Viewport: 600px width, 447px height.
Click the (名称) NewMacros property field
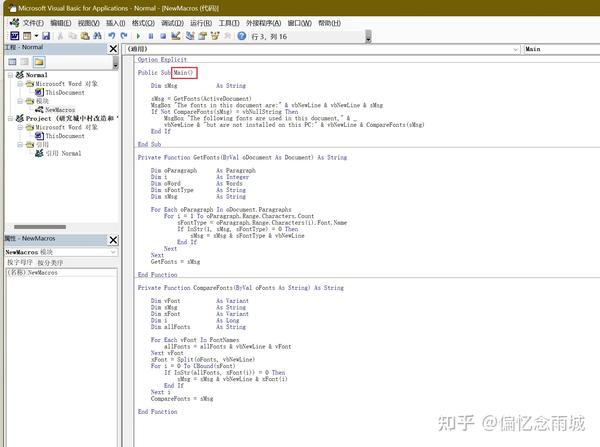(62, 272)
